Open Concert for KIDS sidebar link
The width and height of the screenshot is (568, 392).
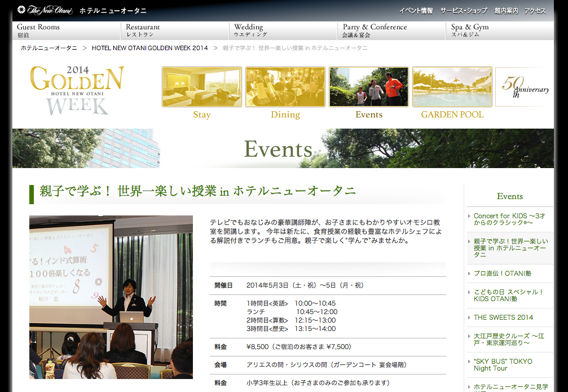pyautogui.click(x=509, y=219)
